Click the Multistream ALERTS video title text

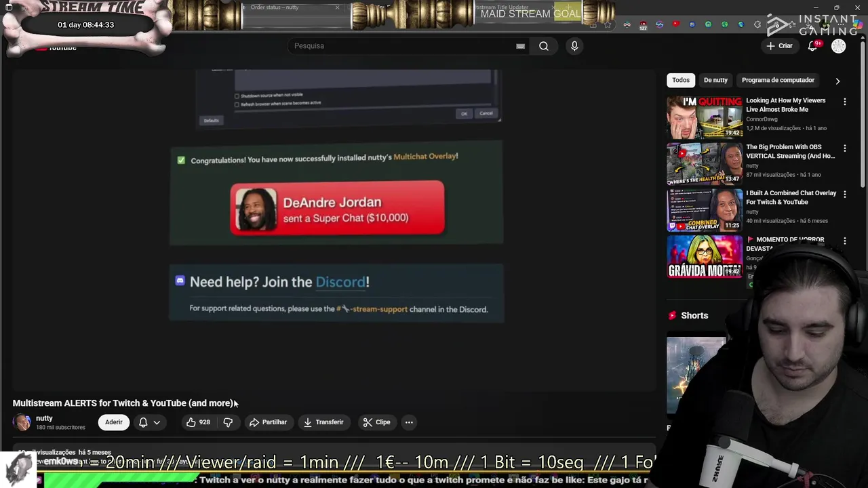coord(123,403)
